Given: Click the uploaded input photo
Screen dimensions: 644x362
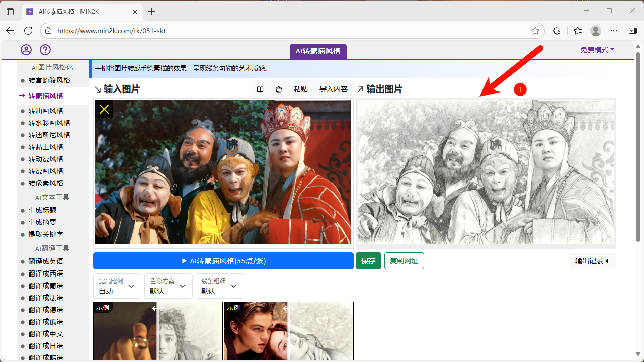Looking at the screenshot, I should coord(223,172).
